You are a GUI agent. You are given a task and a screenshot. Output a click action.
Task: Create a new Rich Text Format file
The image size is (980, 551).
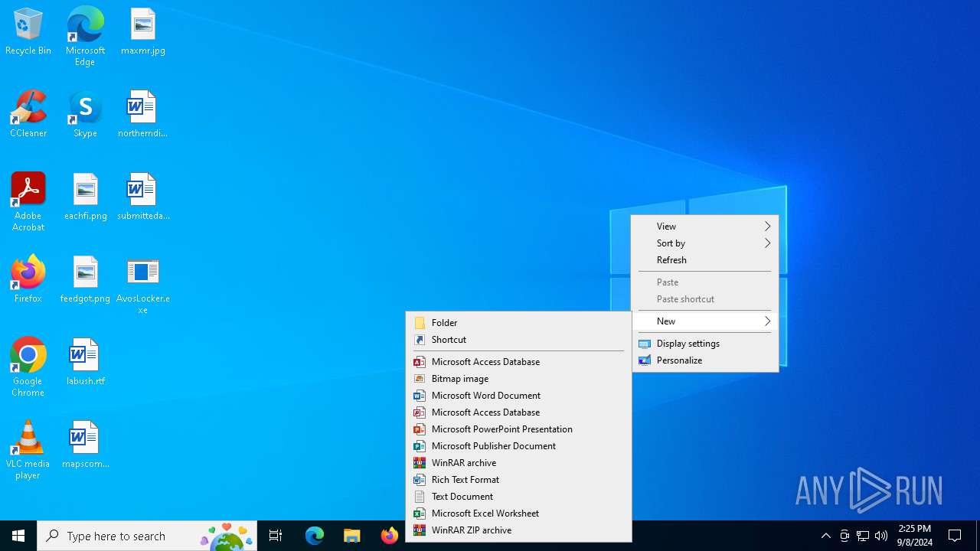(518, 479)
